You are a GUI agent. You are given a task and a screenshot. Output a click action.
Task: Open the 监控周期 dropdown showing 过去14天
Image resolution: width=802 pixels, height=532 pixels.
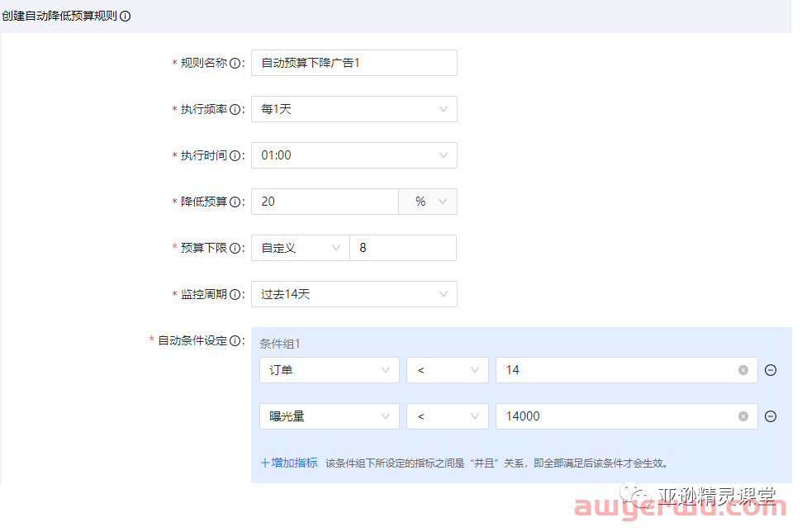[x=354, y=294]
